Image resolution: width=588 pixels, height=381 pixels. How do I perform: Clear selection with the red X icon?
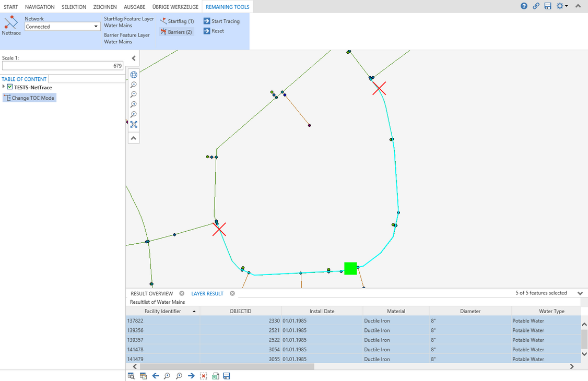pyautogui.click(x=204, y=376)
